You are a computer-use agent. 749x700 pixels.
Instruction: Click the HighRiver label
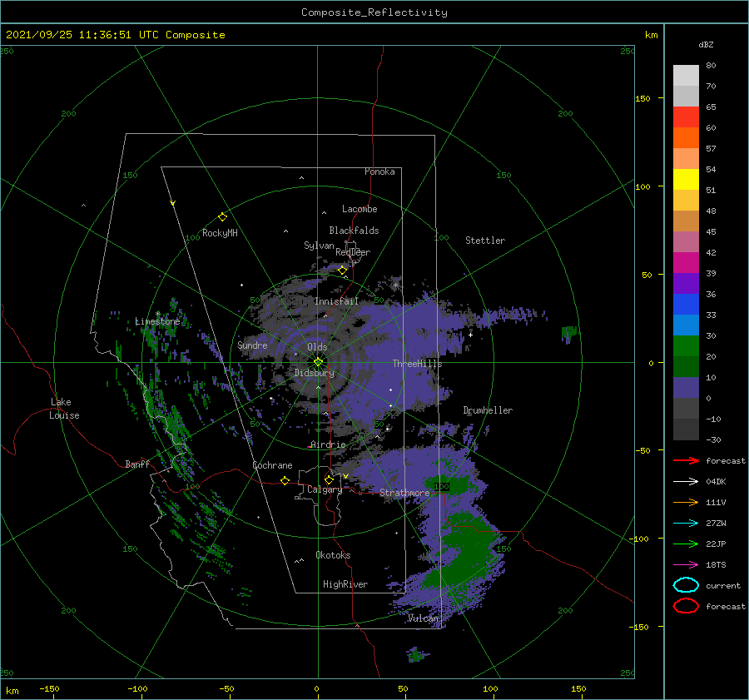[345, 584]
